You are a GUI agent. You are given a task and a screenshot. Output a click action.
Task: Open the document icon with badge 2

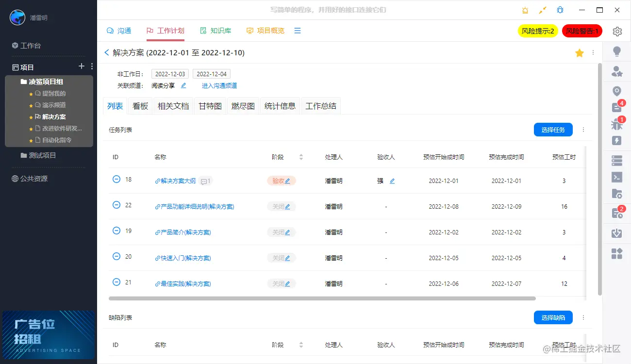(617, 213)
